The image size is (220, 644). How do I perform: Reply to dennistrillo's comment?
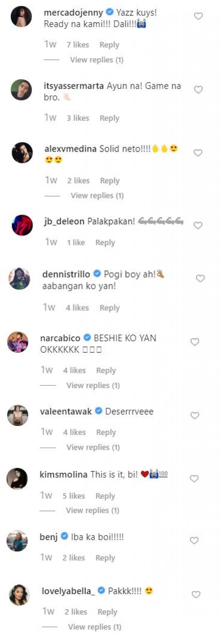coord(110,308)
